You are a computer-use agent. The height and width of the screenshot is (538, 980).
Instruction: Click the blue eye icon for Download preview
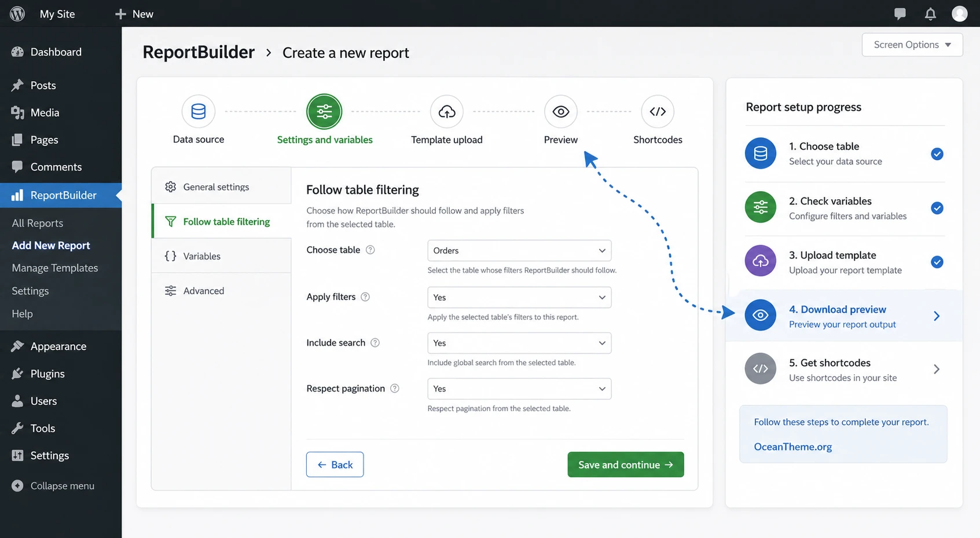pos(761,315)
